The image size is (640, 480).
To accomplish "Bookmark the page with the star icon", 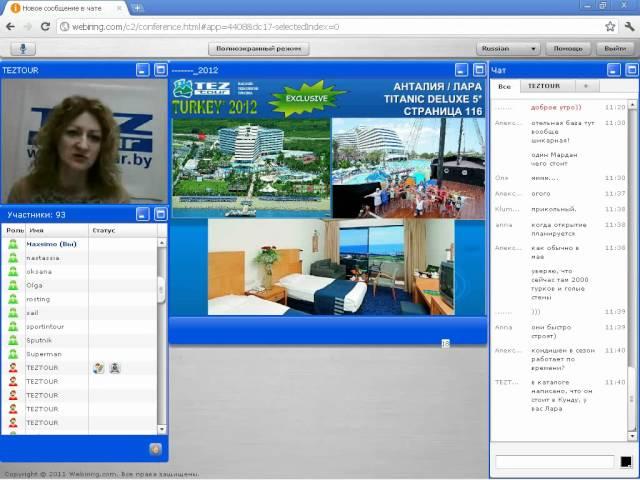I will click(610, 27).
